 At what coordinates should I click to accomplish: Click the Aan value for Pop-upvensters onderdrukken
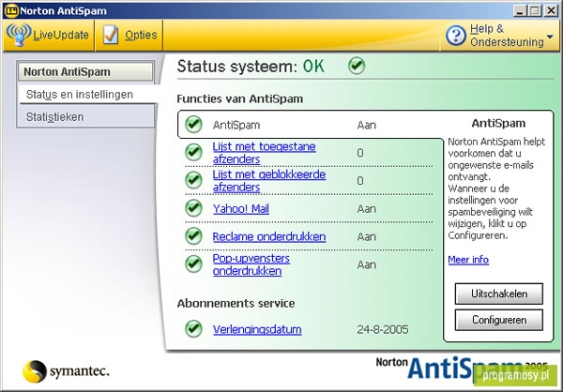coord(367,264)
